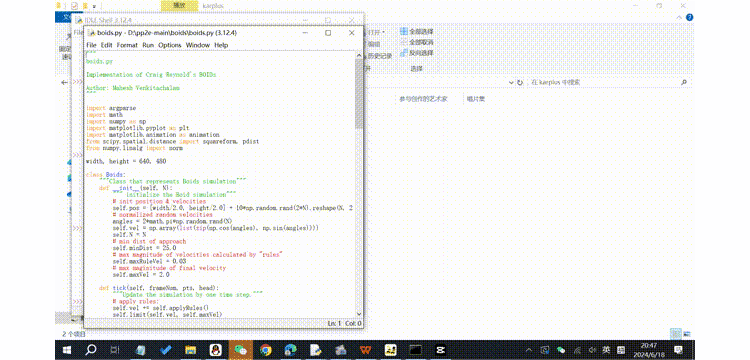Click '全部选择' select all in Explorer ribbon
Screen dimensions: 750x360
point(417,31)
